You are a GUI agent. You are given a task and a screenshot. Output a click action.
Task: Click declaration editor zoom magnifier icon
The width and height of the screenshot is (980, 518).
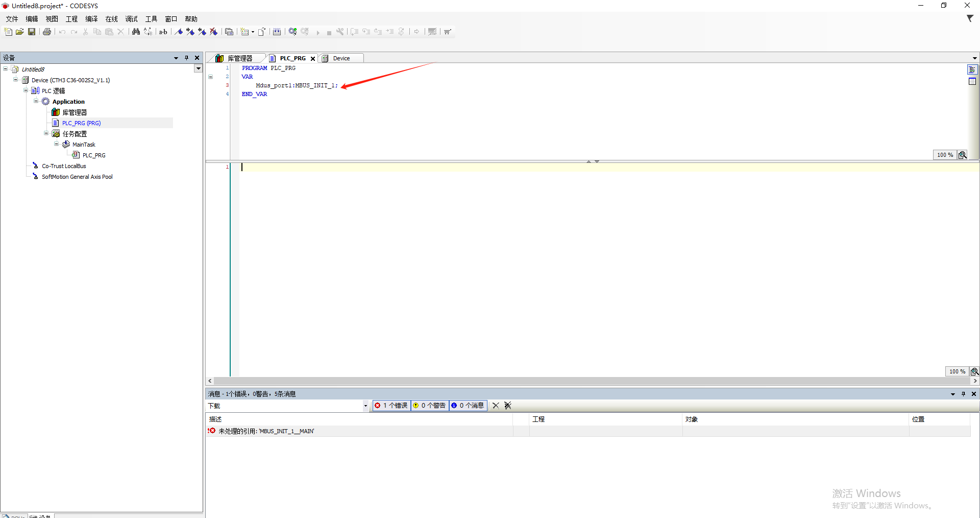tap(963, 155)
